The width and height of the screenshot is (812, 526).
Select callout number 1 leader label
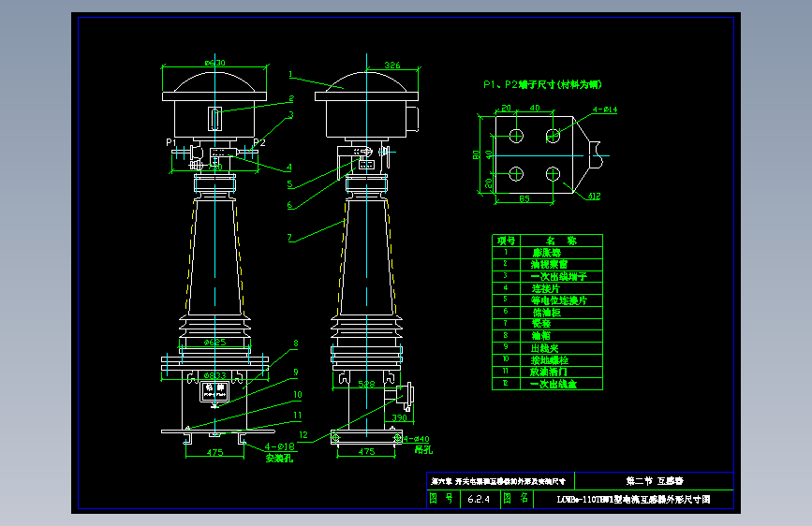pyautogui.click(x=290, y=75)
